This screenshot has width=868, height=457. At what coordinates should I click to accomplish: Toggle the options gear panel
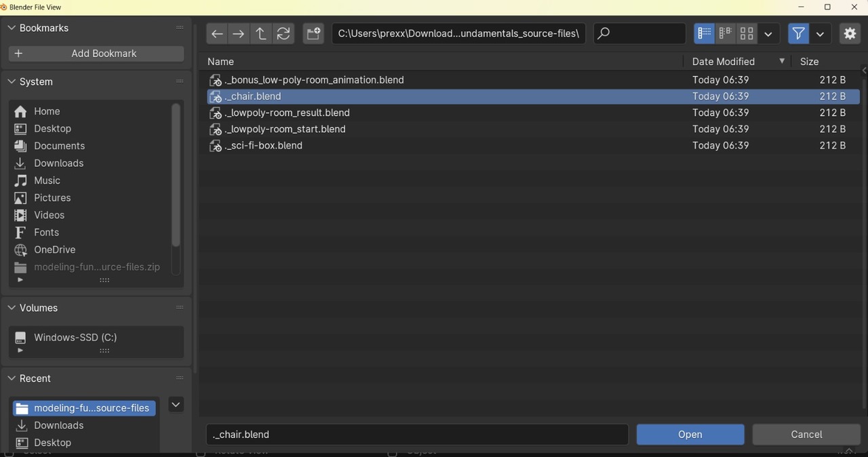850,33
